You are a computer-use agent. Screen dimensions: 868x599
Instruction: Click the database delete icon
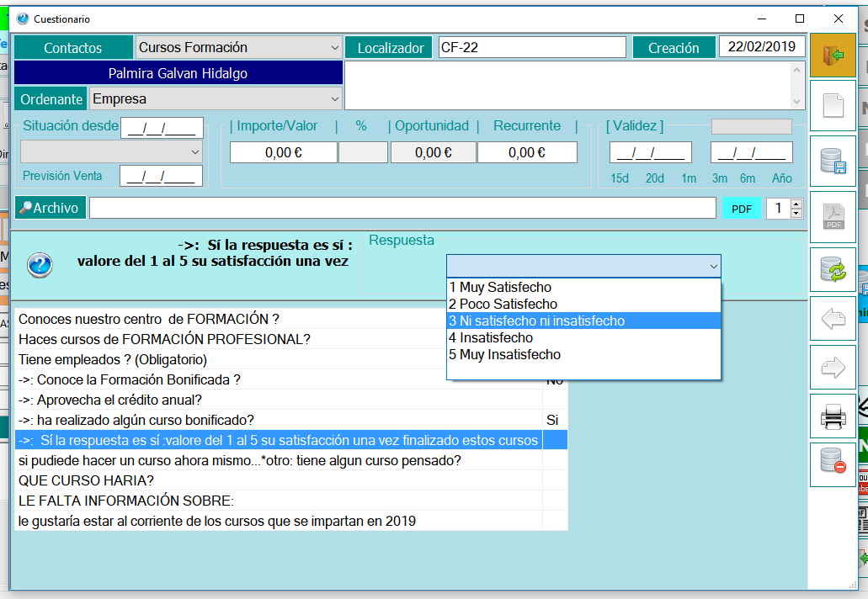(x=833, y=464)
